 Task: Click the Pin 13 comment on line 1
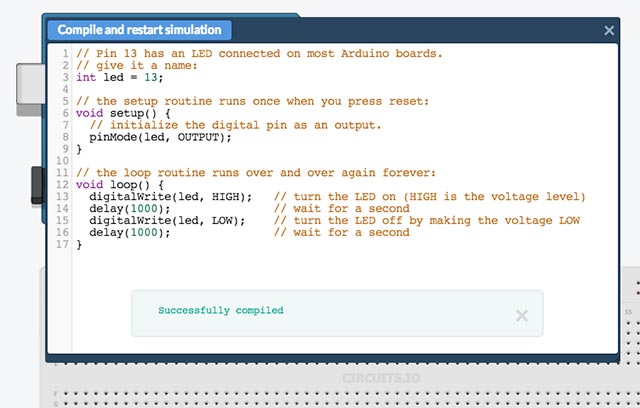pos(259,53)
